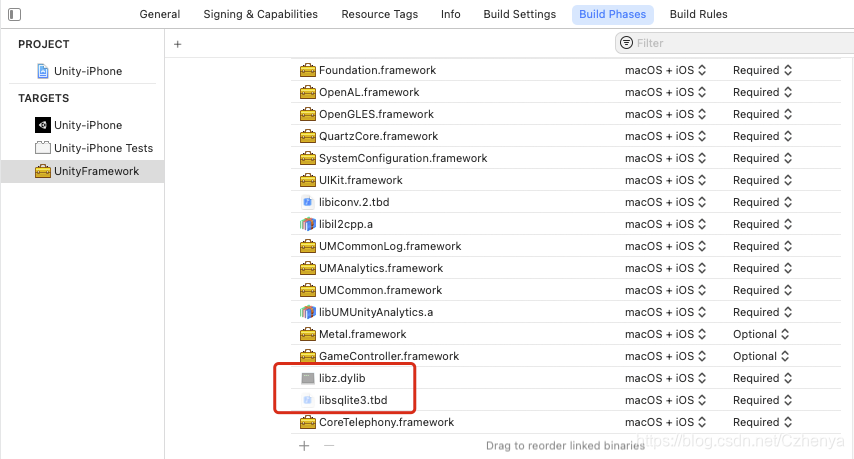
Task: Select the OpenGLES.framework name text
Action: pos(376,114)
